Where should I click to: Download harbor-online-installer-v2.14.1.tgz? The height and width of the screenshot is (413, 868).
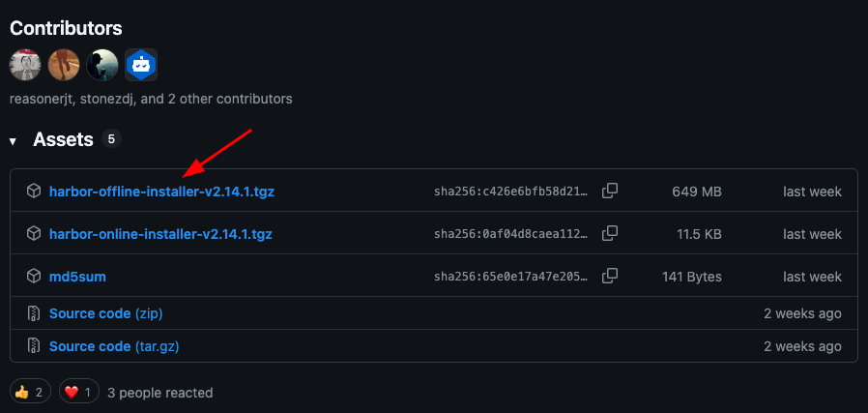[159, 234]
